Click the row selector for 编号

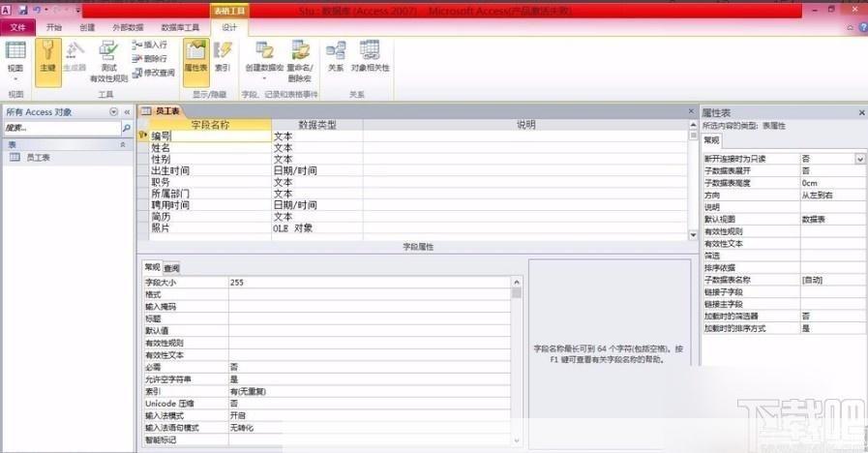point(143,136)
